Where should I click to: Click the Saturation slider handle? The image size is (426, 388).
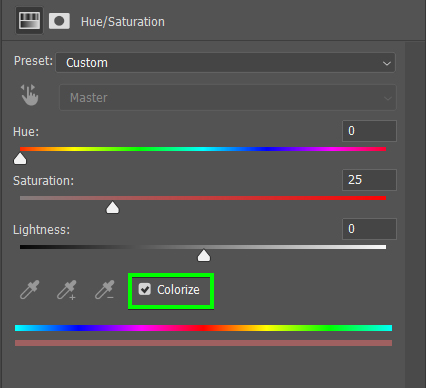pos(112,207)
